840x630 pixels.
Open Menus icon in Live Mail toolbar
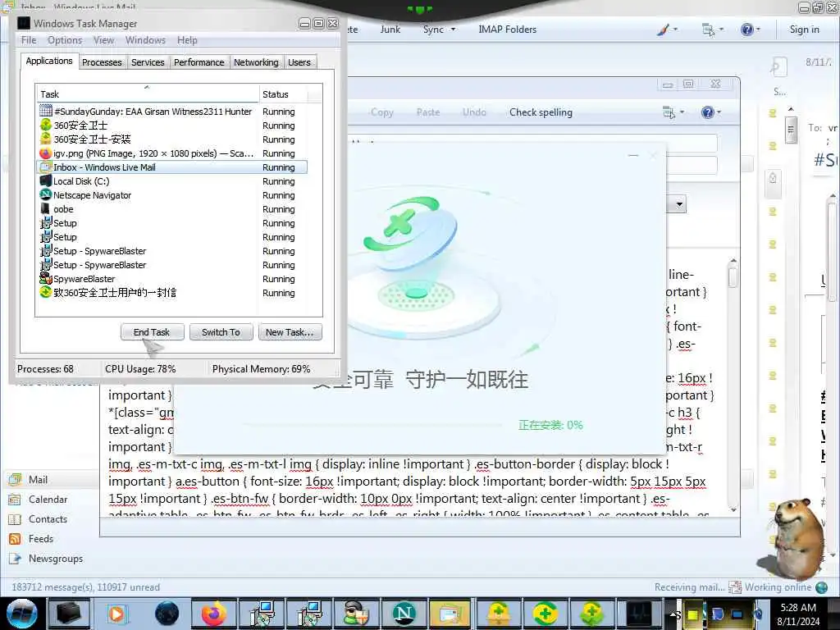(708, 30)
